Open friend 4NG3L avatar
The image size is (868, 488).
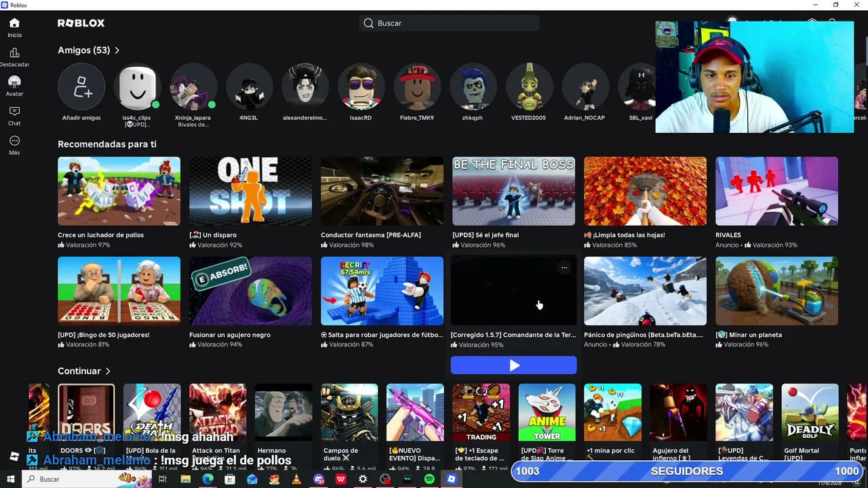click(x=250, y=87)
